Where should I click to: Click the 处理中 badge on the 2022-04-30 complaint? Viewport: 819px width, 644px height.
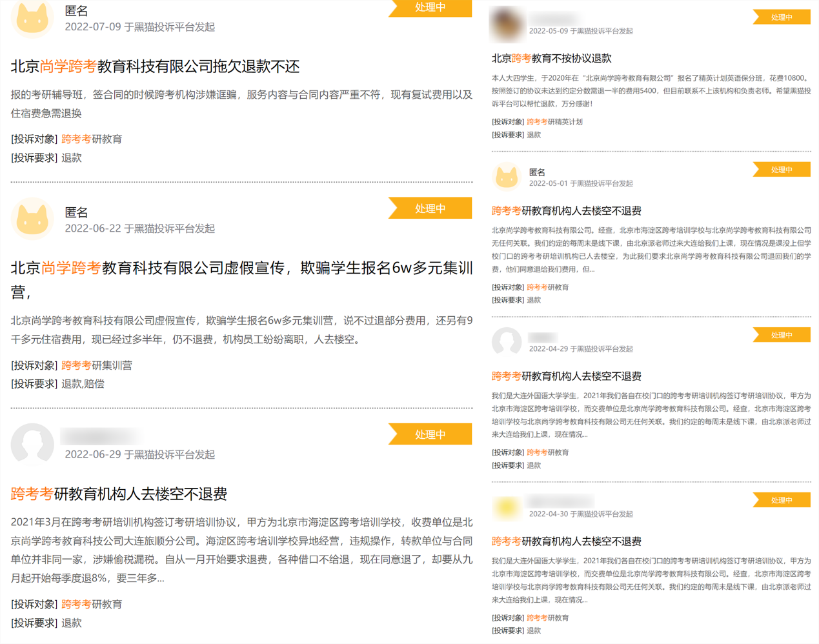coord(782,500)
